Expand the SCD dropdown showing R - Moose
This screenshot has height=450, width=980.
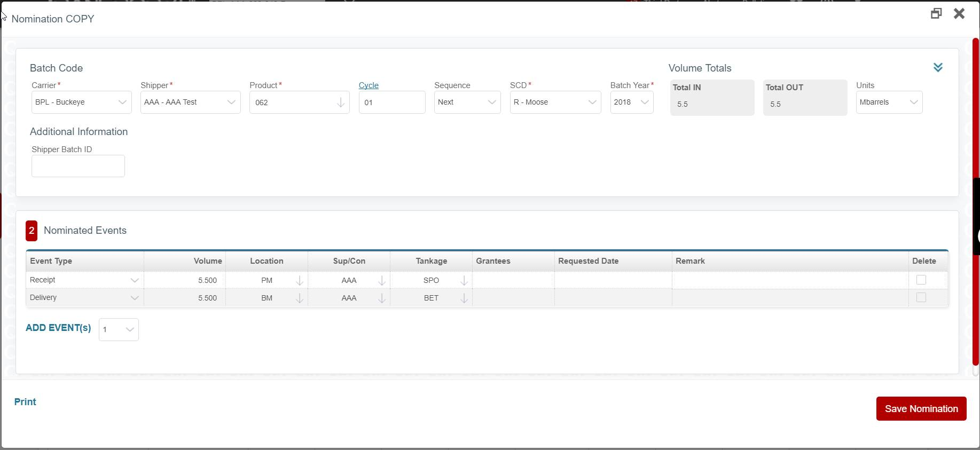pos(555,102)
